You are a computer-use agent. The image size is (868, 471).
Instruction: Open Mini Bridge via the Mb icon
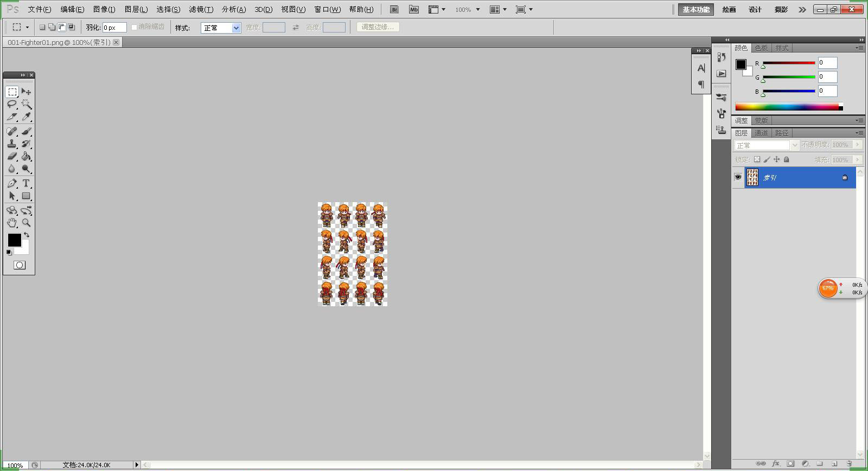pos(414,9)
